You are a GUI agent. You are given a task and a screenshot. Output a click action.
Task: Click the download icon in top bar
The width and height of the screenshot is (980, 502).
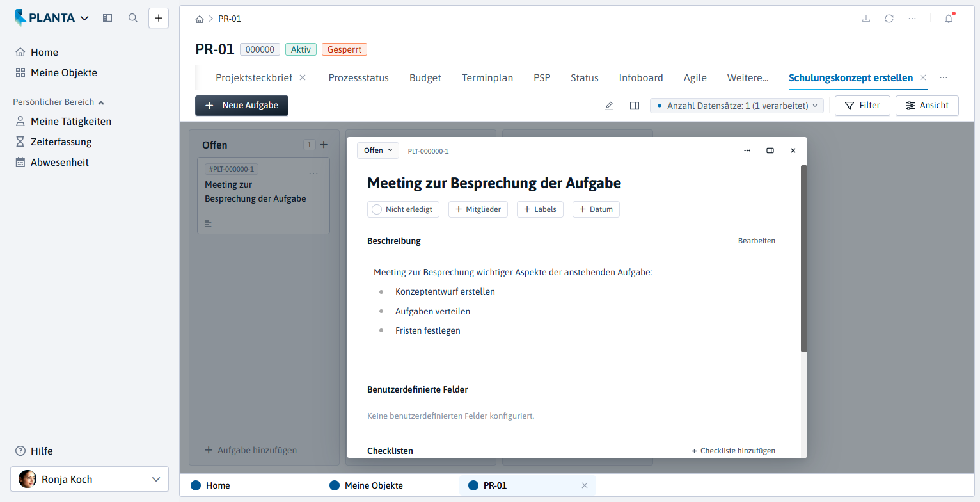click(x=866, y=19)
